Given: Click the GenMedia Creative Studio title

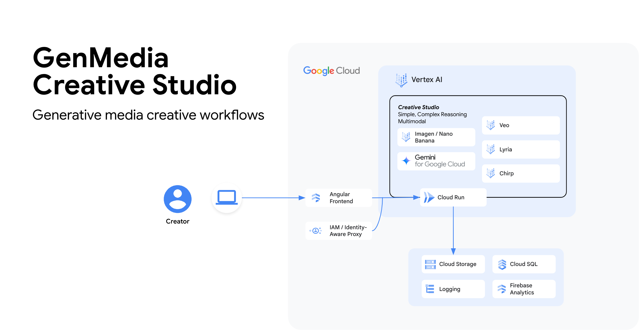Looking at the screenshot, I should [x=134, y=71].
